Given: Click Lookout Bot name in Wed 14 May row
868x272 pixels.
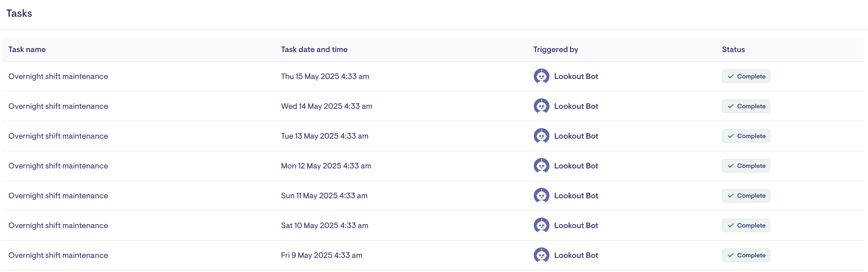Looking at the screenshot, I should pos(576,106).
